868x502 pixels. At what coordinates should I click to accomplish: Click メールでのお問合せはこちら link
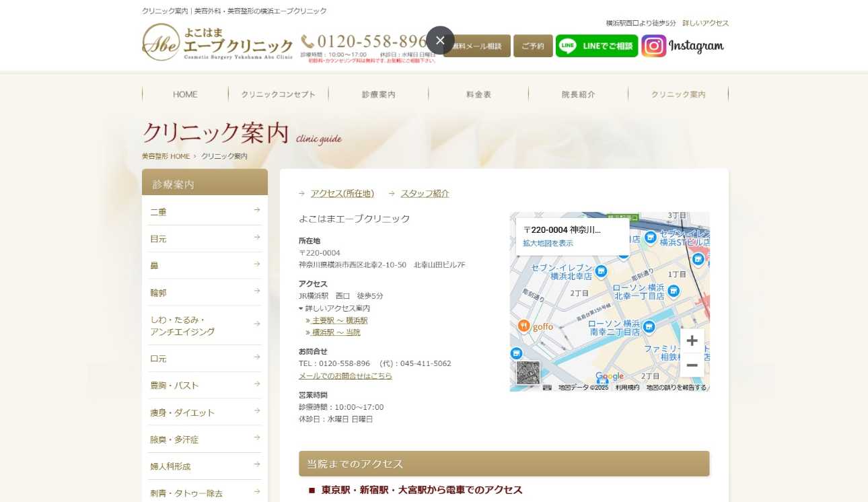pyautogui.click(x=345, y=376)
